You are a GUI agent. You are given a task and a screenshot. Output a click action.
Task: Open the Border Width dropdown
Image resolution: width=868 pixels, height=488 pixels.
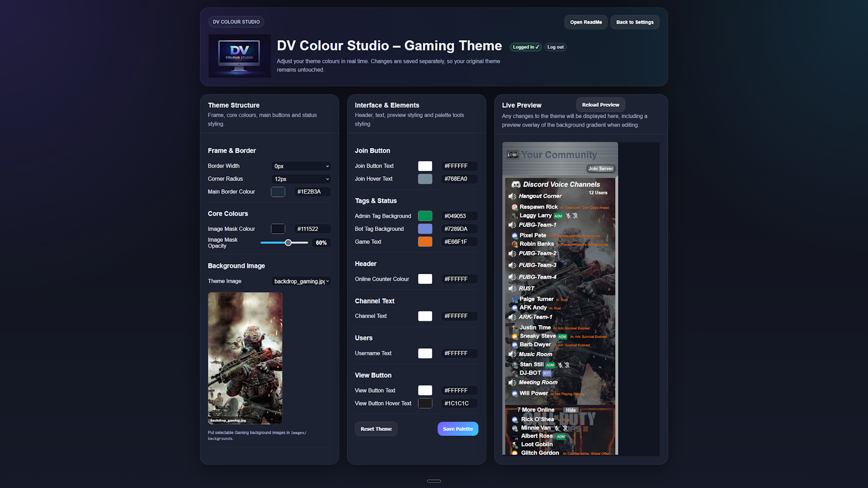pos(301,166)
